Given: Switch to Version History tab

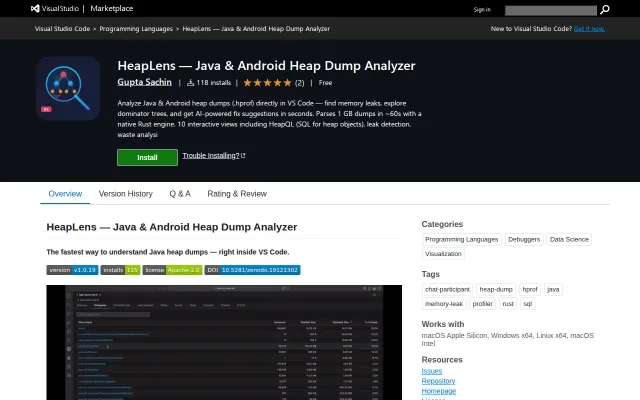Looking at the screenshot, I should click(126, 194).
